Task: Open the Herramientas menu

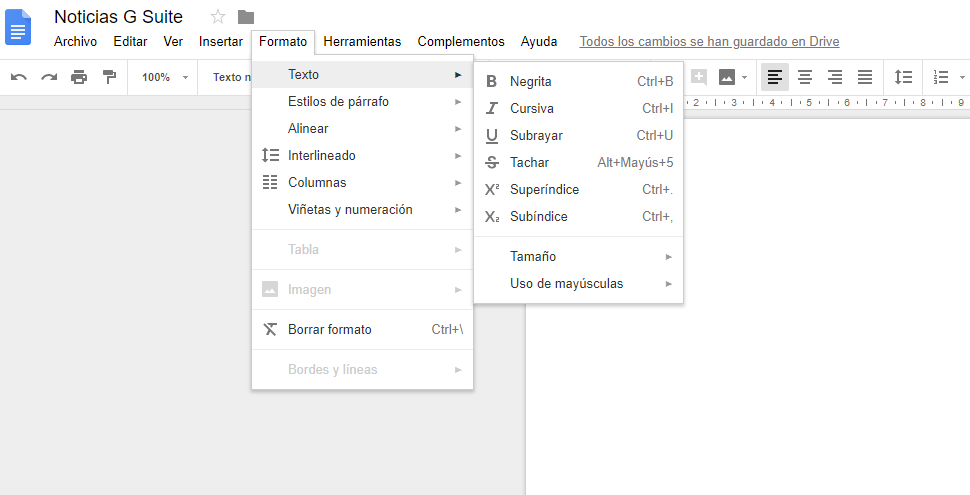Action: pyautogui.click(x=362, y=41)
